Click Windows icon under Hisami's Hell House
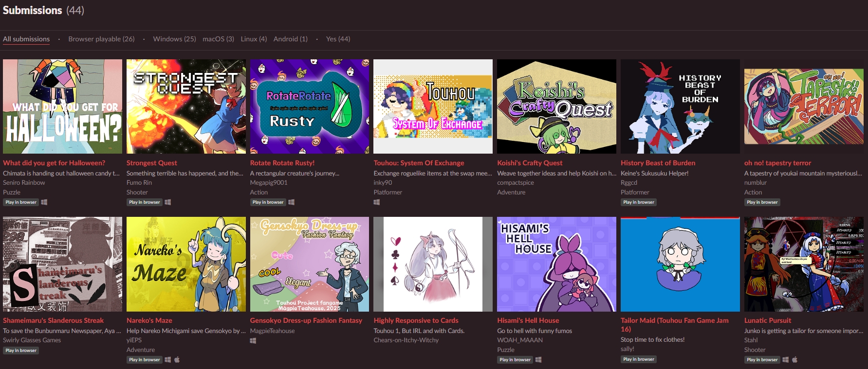The height and width of the screenshot is (369, 868). point(538,360)
